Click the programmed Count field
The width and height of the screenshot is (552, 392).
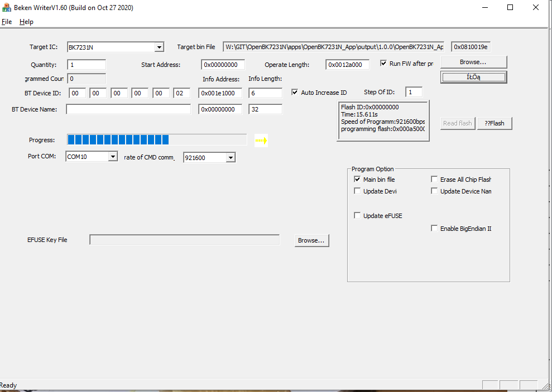click(x=87, y=79)
